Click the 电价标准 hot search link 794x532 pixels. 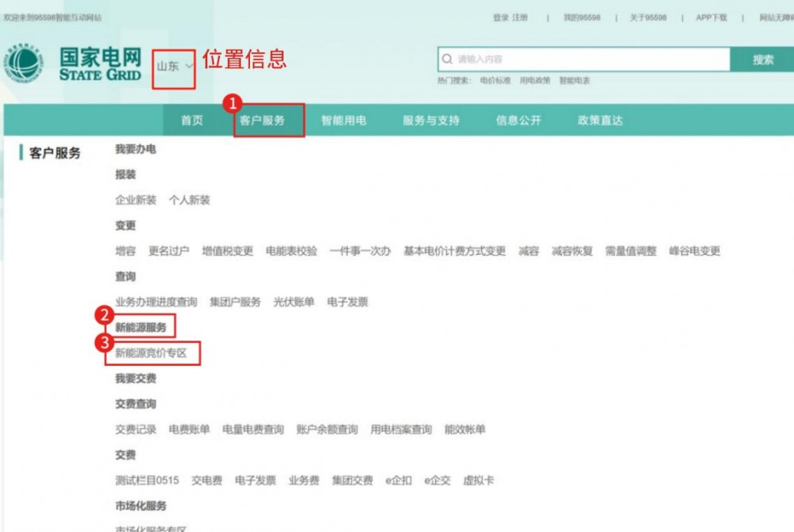tap(495, 81)
